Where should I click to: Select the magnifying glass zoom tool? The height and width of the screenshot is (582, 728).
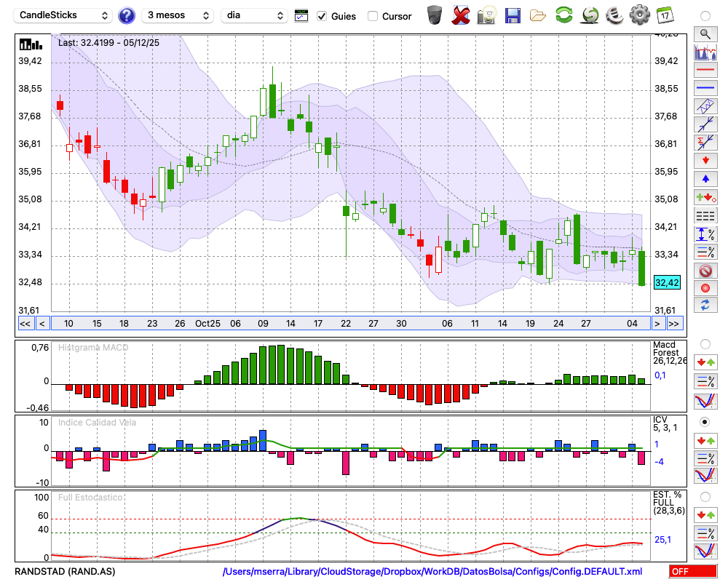coord(705,33)
